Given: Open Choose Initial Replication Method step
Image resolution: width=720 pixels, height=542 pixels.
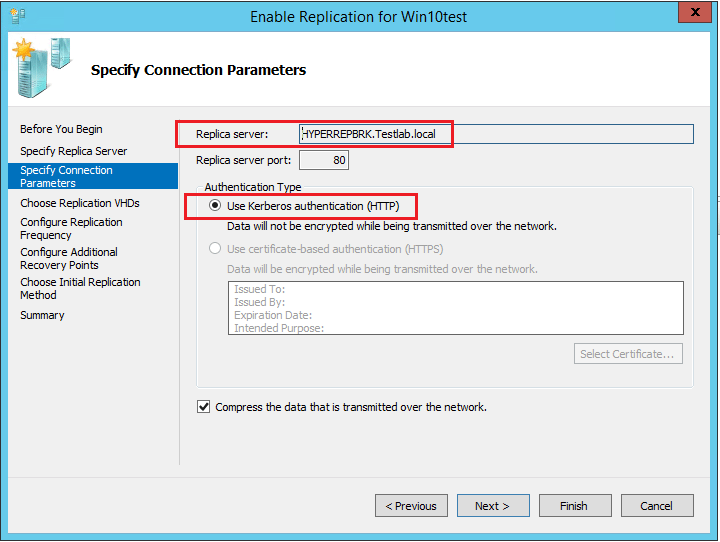Looking at the screenshot, I should point(80,288).
